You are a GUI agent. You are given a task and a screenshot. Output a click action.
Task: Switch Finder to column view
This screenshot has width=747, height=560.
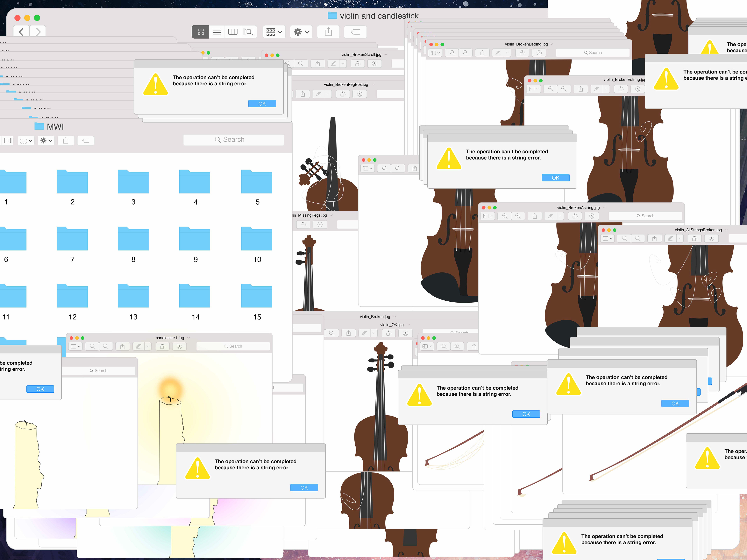233,32
